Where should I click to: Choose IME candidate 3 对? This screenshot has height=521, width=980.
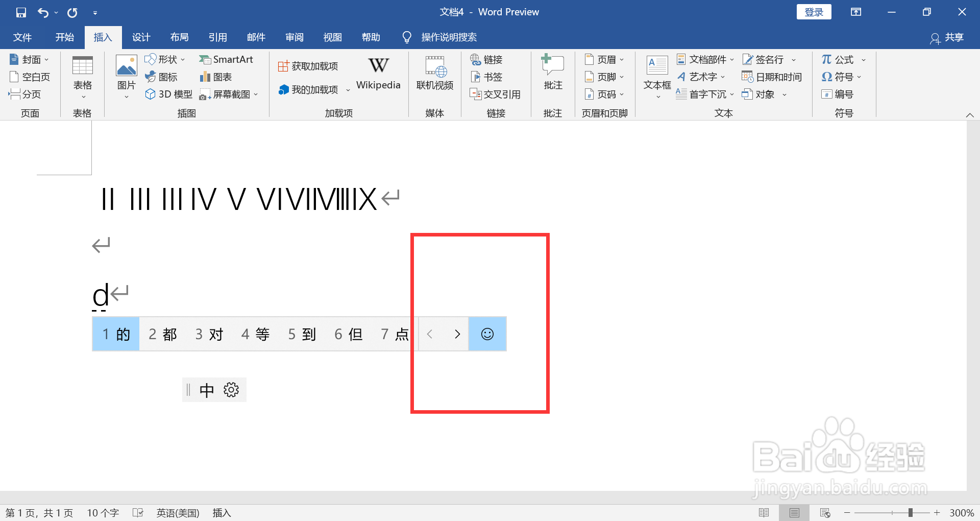tap(209, 334)
